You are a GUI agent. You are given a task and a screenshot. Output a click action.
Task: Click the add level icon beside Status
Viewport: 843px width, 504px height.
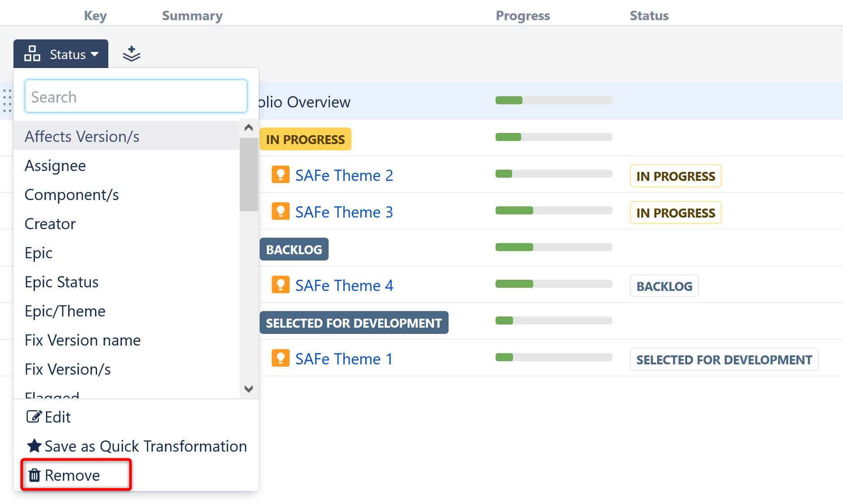(131, 54)
